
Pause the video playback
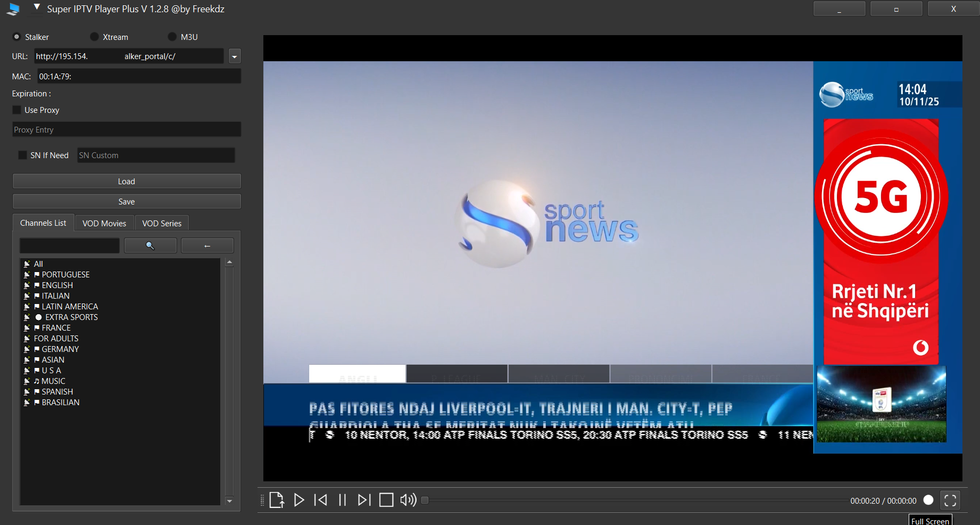(x=343, y=500)
